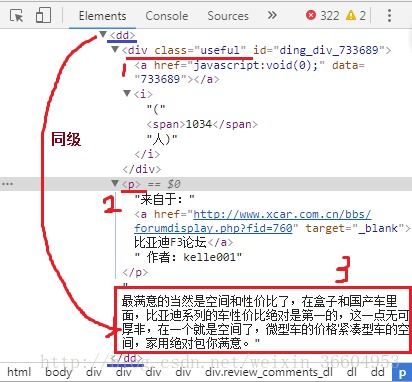The height and width of the screenshot is (382, 412).
Task: Select the "733689"></a> continuation line
Action: pyautogui.click(x=177, y=79)
